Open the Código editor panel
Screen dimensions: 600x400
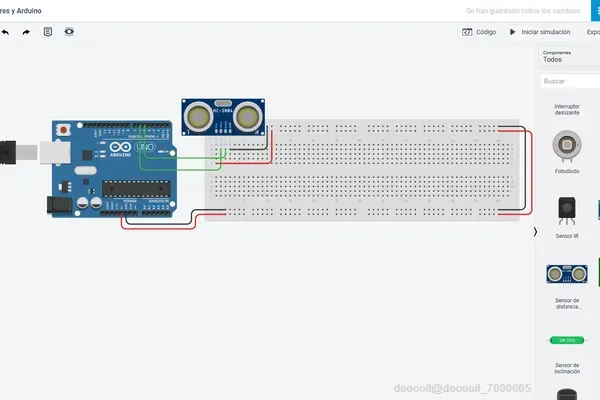point(479,32)
